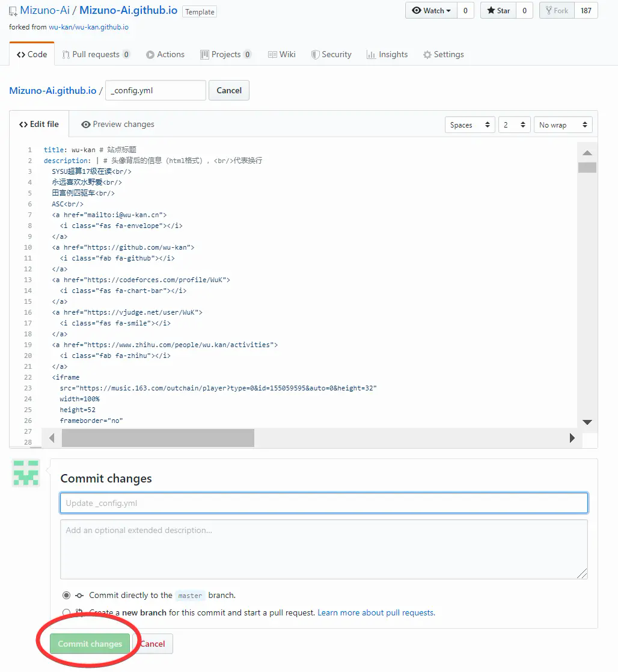Click the eye icon on Watch button
618x672 pixels.
[x=416, y=11]
